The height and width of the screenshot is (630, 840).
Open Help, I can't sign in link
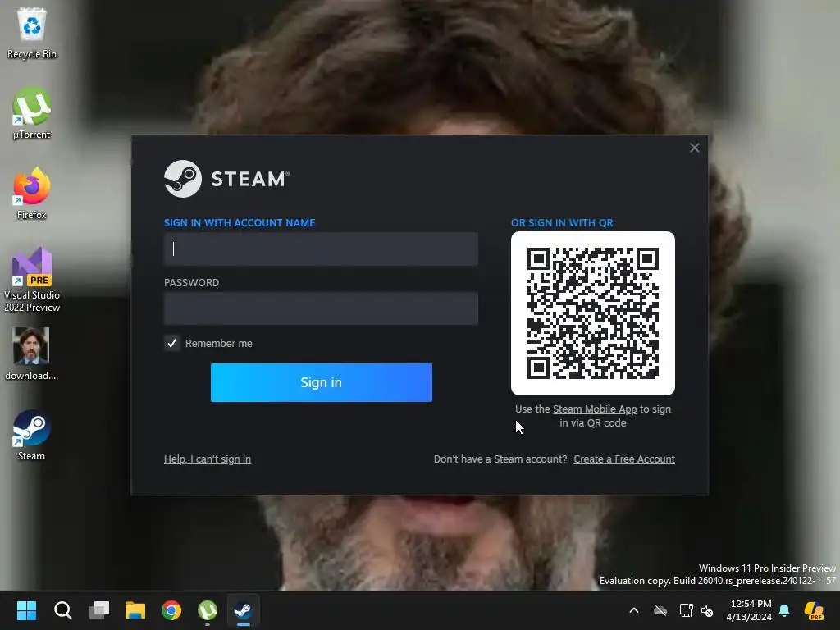click(208, 459)
